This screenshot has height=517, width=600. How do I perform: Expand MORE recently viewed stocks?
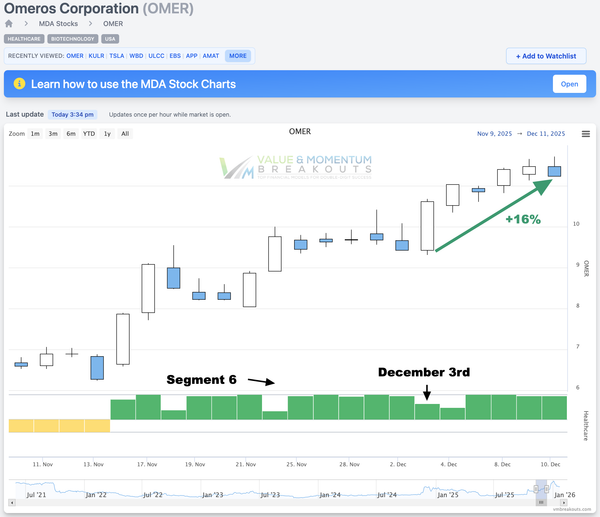pyautogui.click(x=237, y=56)
